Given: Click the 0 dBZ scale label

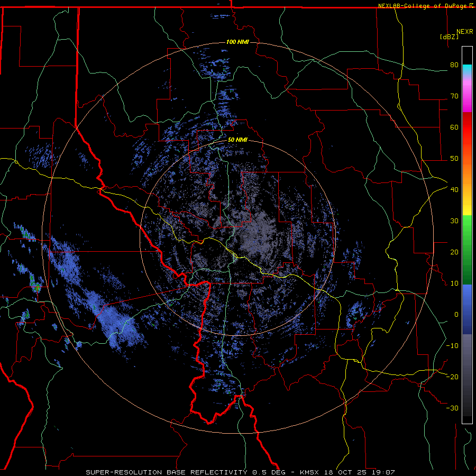Looking at the screenshot, I should pos(456,315).
